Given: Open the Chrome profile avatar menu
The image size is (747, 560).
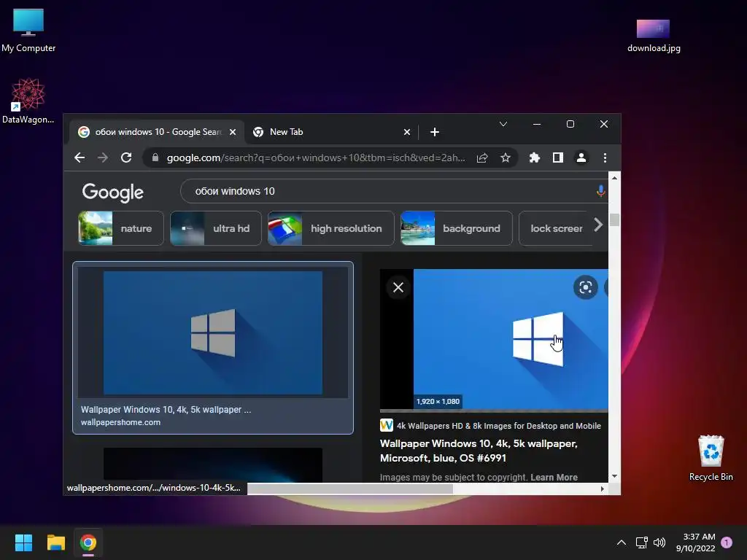Looking at the screenshot, I should click(x=581, y=157).
